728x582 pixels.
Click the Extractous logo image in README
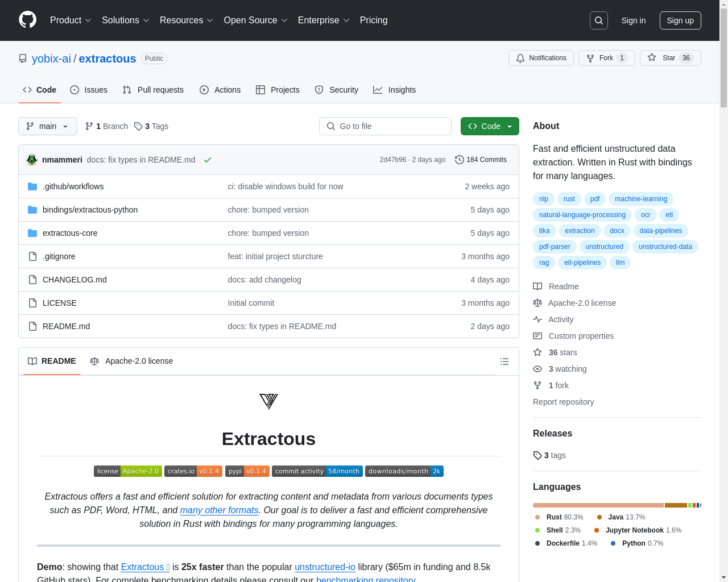tap(268, 401)
